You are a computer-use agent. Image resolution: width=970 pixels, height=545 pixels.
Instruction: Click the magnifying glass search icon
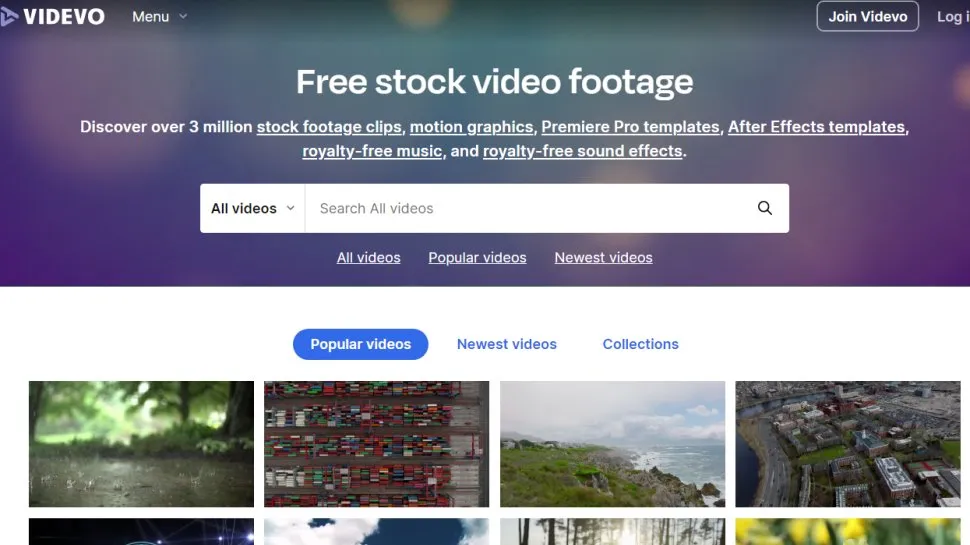point(765,208)
